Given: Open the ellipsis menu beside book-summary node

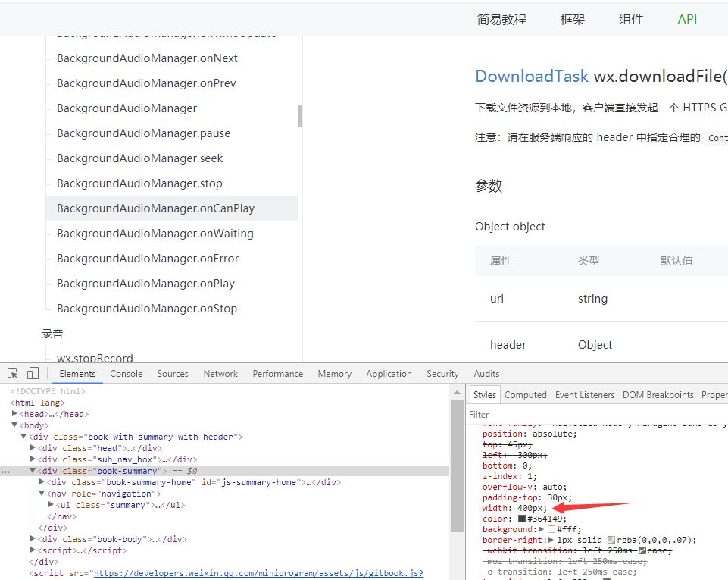Looking at the screenshot, I should 5,472.
